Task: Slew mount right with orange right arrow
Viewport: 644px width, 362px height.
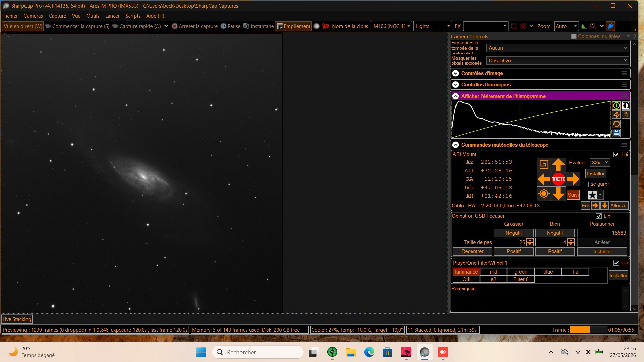Action: pos(573,179)
